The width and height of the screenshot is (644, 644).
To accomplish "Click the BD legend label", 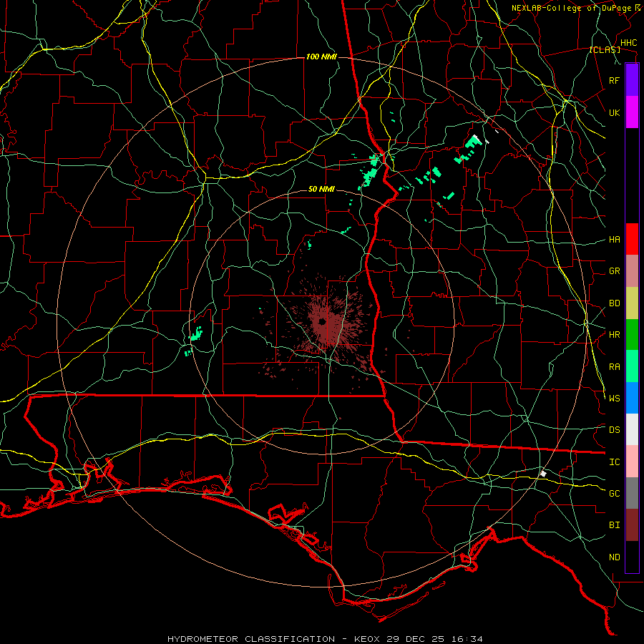I will click(614, 303).
